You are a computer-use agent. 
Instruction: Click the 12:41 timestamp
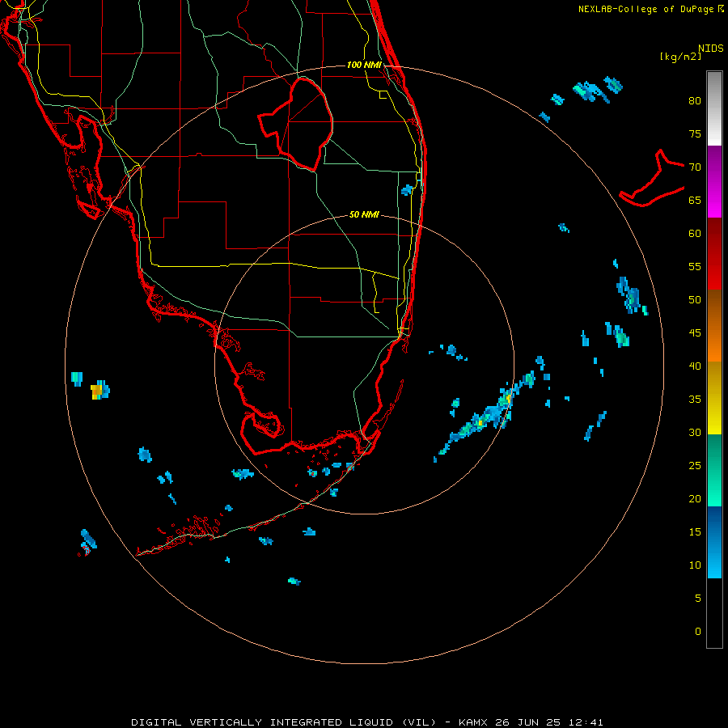(586, 722)
